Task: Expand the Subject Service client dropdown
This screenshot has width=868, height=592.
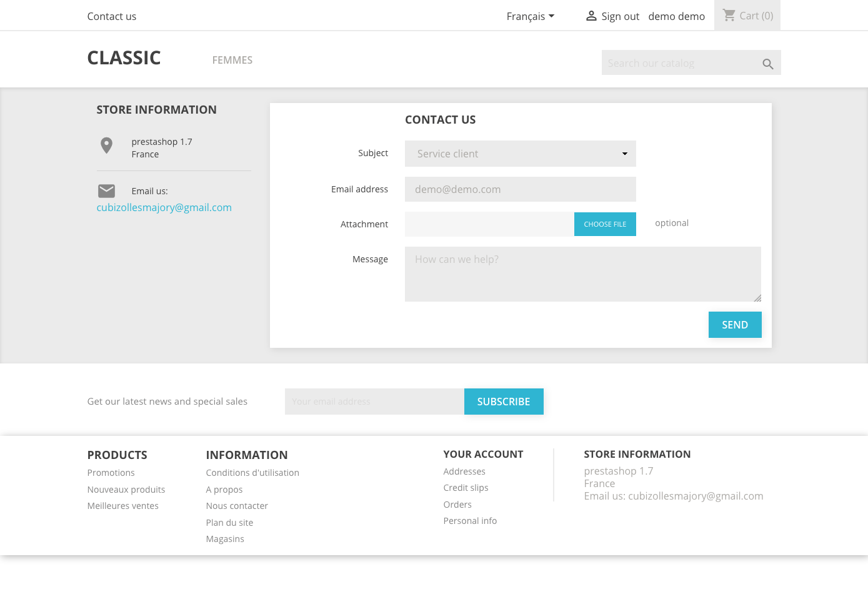Action: (x=520, y=154)
